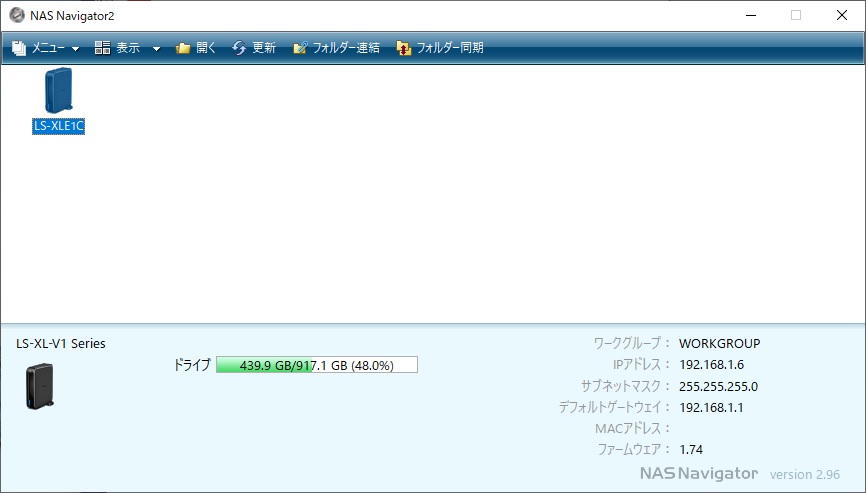The width and height of the screenshot is (866, 493).
Task: Click the NAS Navigator2 title bar app icon
Action: (x=16, y=15)
